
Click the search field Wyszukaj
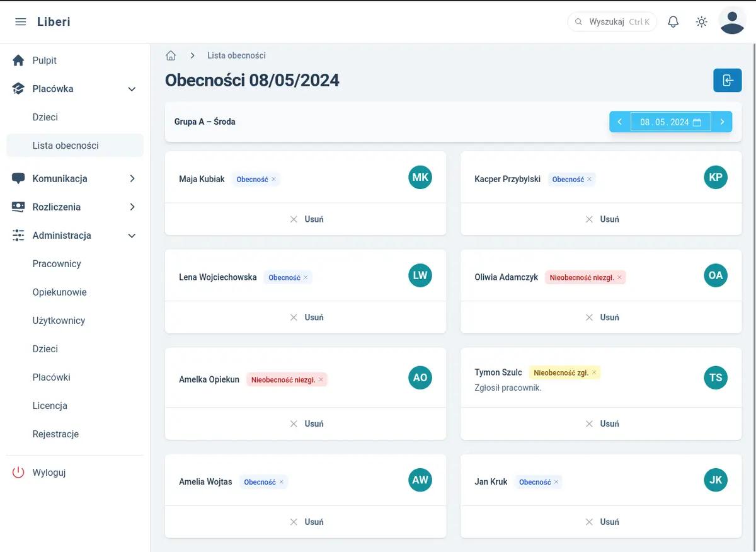611,22
